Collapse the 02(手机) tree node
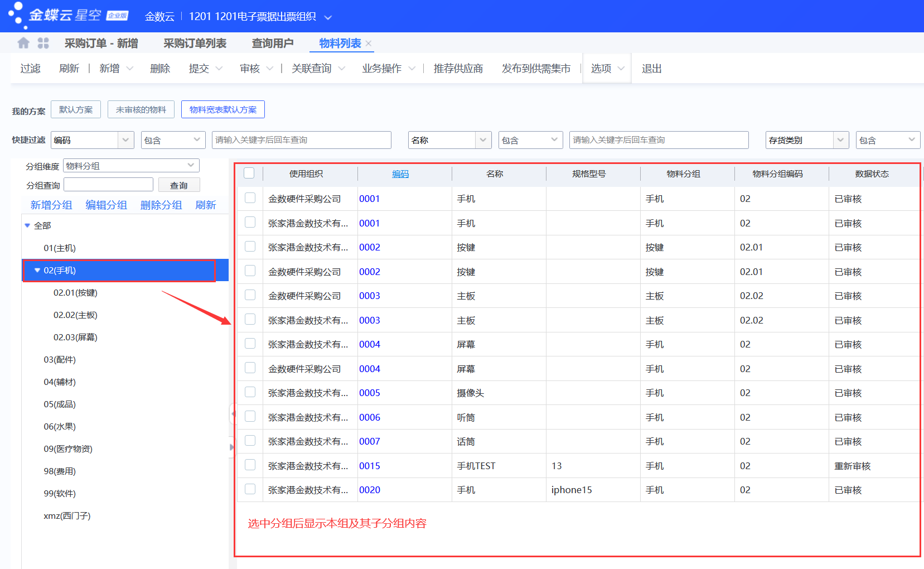Image resolution: width=924 pixels, height=569 pixels. [37, 271]
